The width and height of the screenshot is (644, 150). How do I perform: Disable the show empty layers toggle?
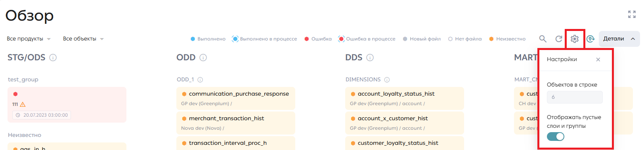(x=556, y=137)
